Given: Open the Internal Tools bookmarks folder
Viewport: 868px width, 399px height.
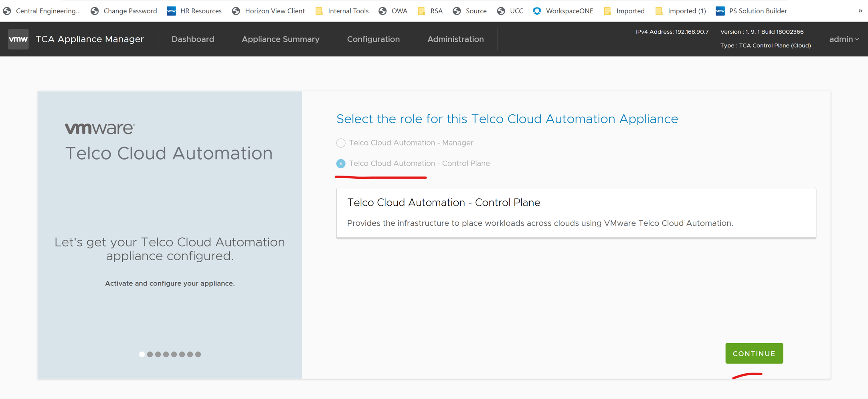Looking at the screenshot, I should [341, 11].
